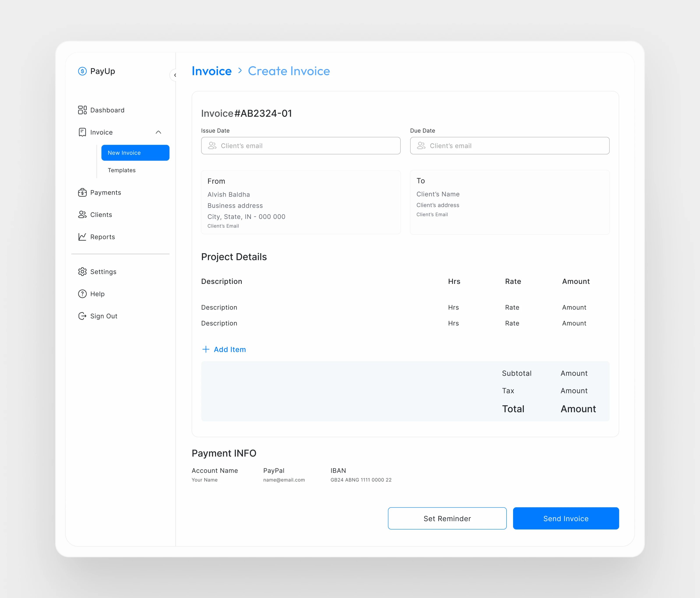Select New Invoice in sidebar
Viewport: 700px width, 598px height.
[135, 153]
